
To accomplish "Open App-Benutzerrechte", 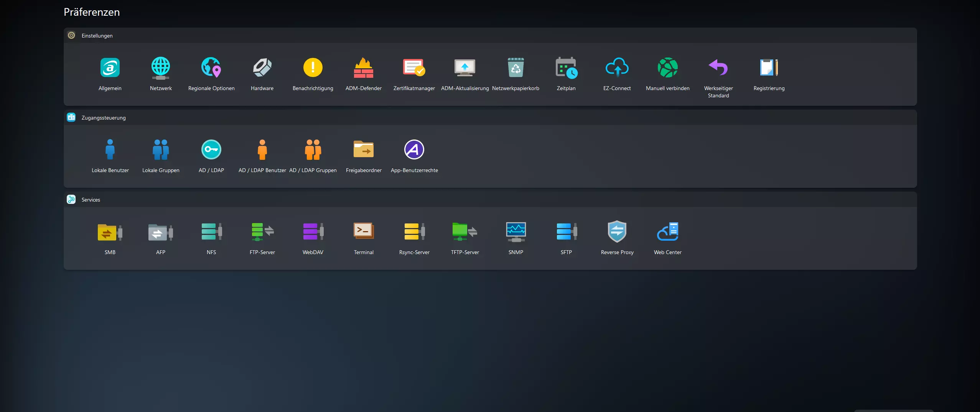I will coord(414,150).
